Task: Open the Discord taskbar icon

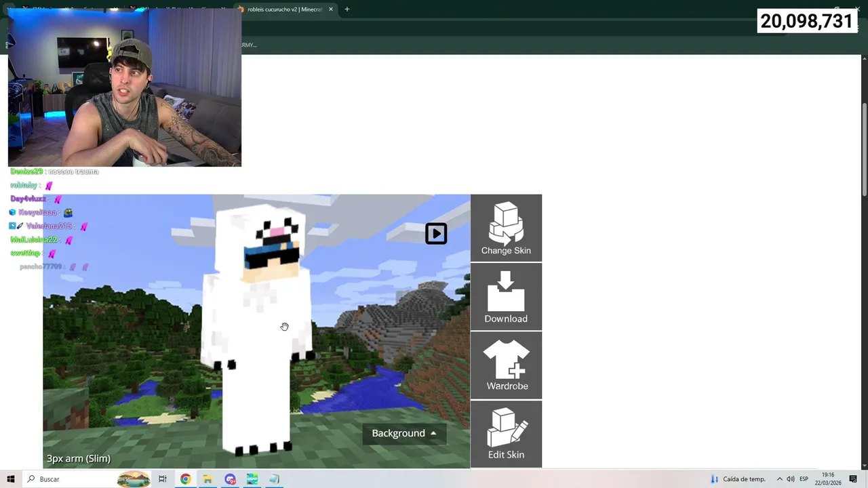Action: click(230, 479)
